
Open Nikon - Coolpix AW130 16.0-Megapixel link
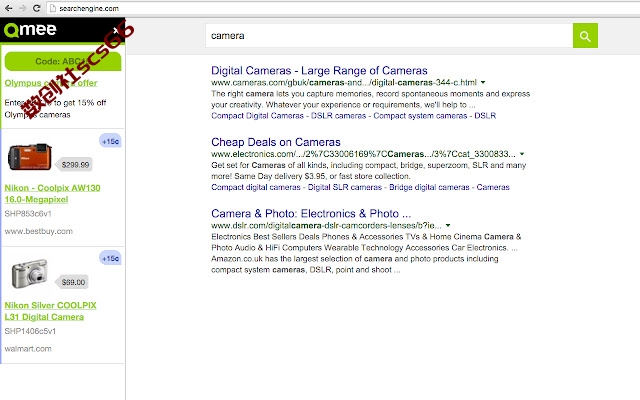52,193
